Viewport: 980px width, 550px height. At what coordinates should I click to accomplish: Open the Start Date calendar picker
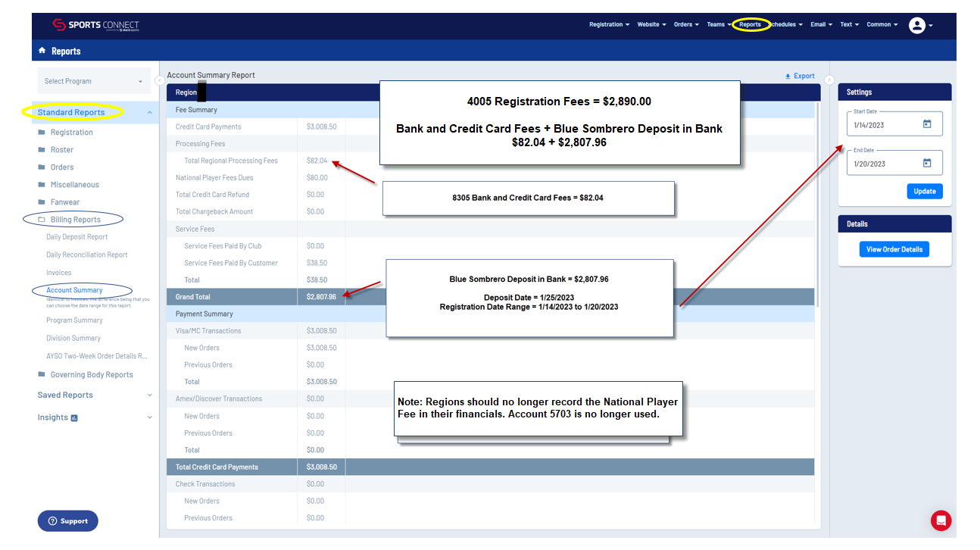(x=927, y=124)
